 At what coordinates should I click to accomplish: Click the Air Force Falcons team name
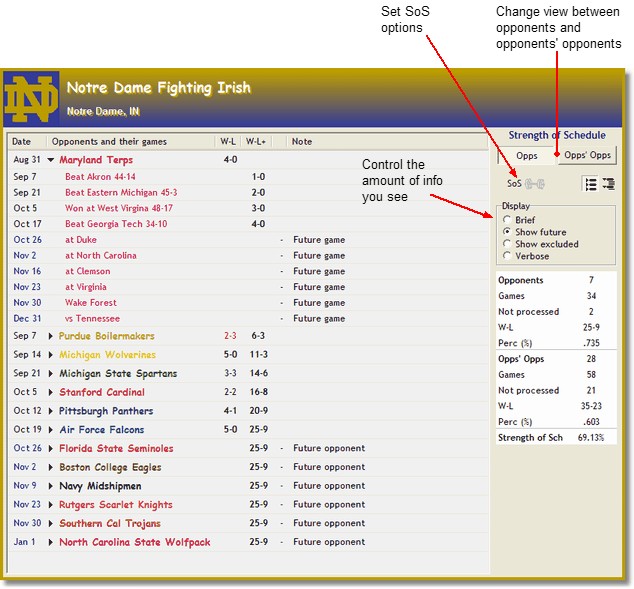102,430
